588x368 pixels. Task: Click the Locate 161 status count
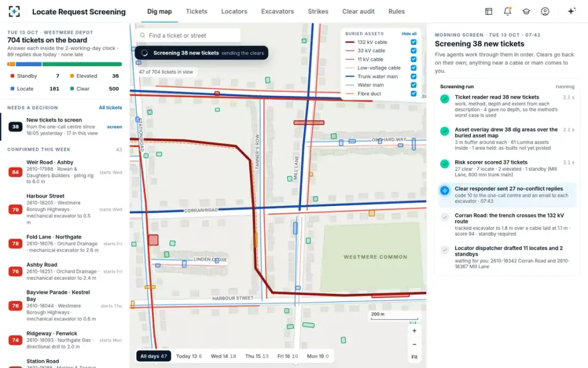point(35,89)
